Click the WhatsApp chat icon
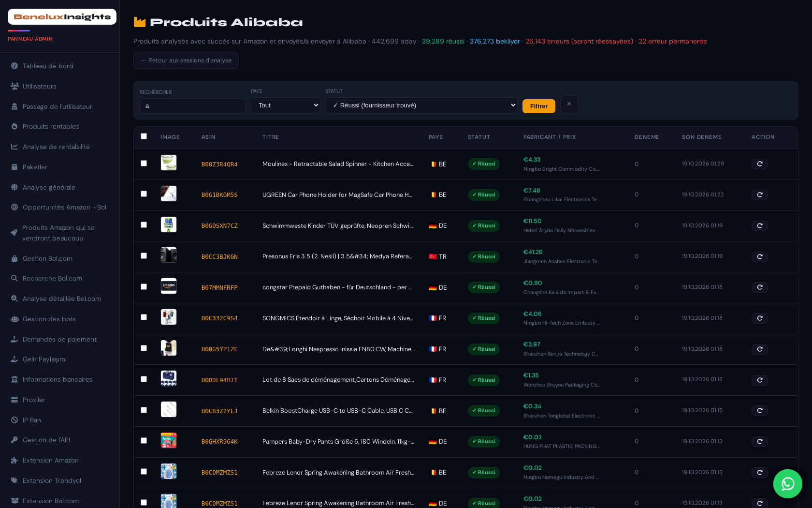812x508 pixels. tap(787, 483)
